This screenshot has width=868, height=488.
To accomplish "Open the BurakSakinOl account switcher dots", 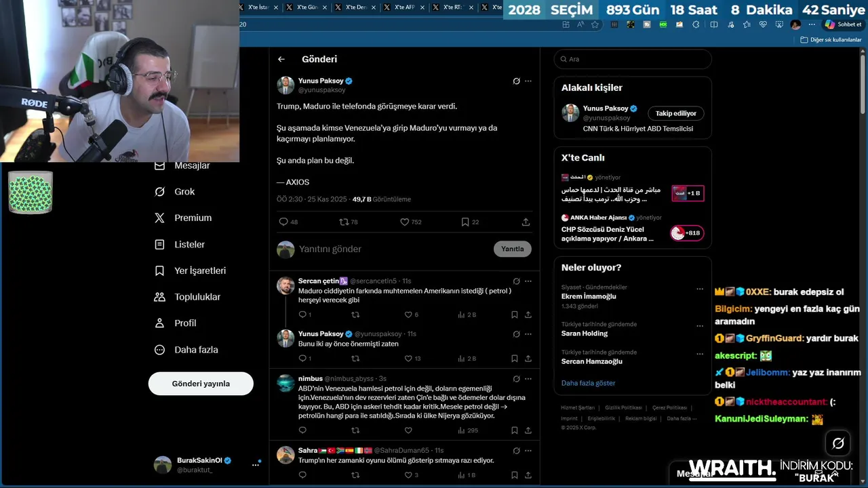I will [x=256, y=464].
